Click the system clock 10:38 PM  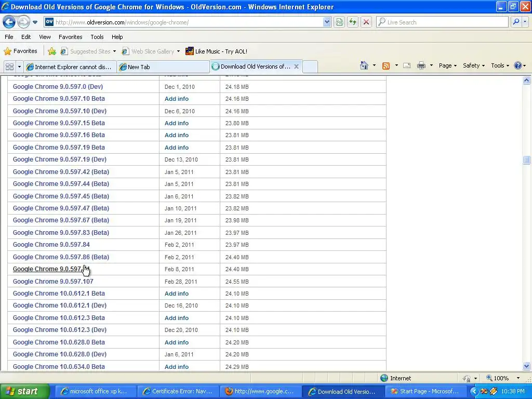(513, 392)
